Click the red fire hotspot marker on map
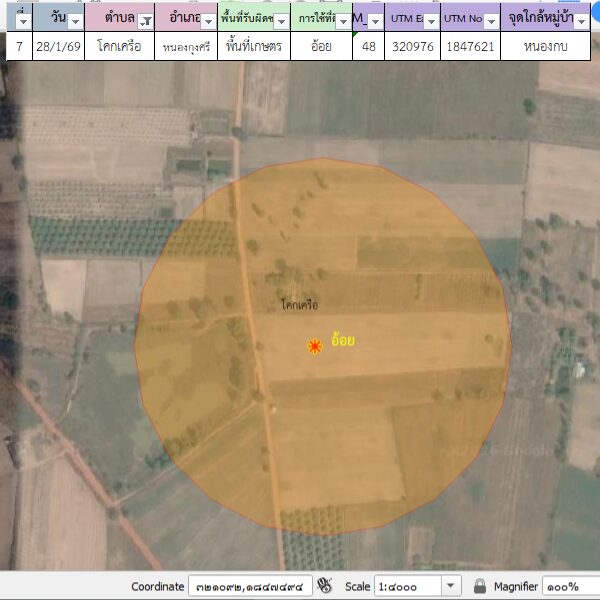This screenshot has width=600, height=600. (314, 346)
